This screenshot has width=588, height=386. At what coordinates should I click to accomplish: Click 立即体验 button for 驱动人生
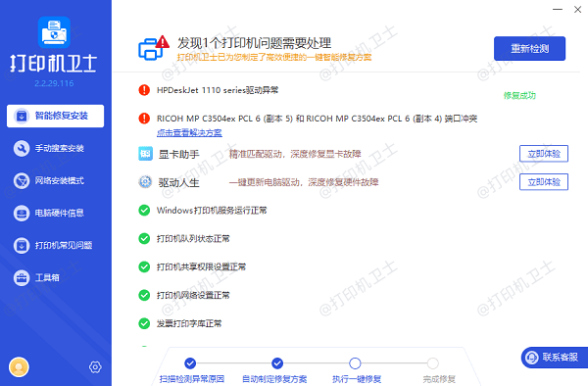pos(544,182)
